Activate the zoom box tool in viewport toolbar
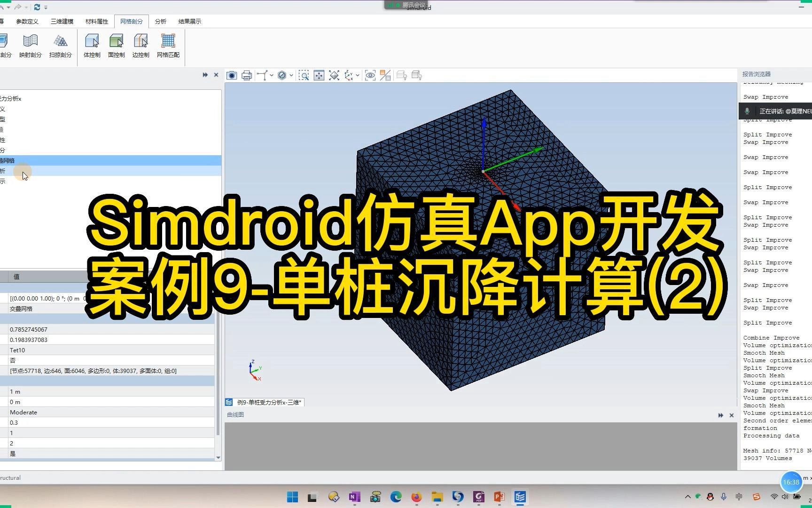The image size is (812, 508). 304,75
